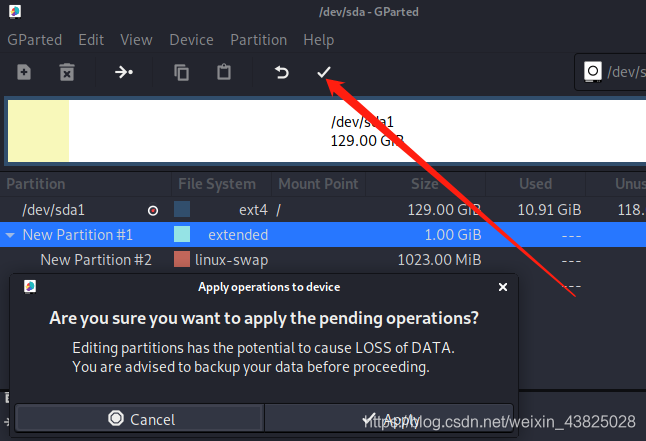This screenshot has width=646, height=441.
Task: Click the yellow used-space block in disk map
Action: [x=38, y=130]
